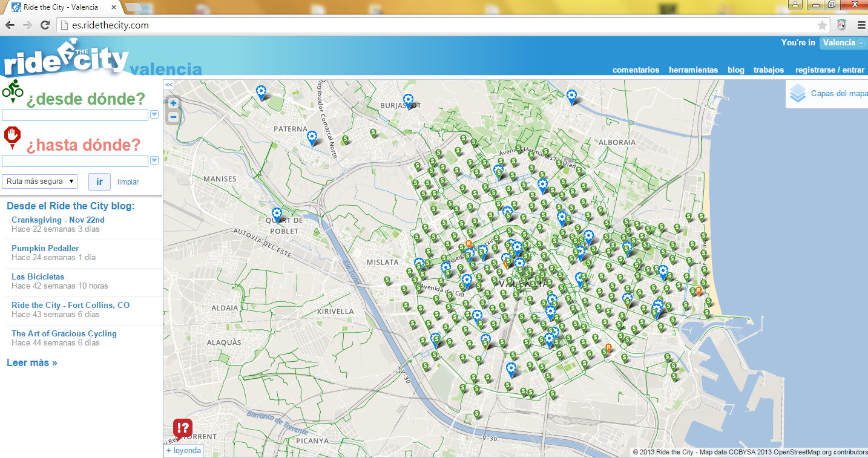Image resolution: width=868 pixels, height=458 pixels.
Task: Click the limpiar link
Action: coord(128,182)
